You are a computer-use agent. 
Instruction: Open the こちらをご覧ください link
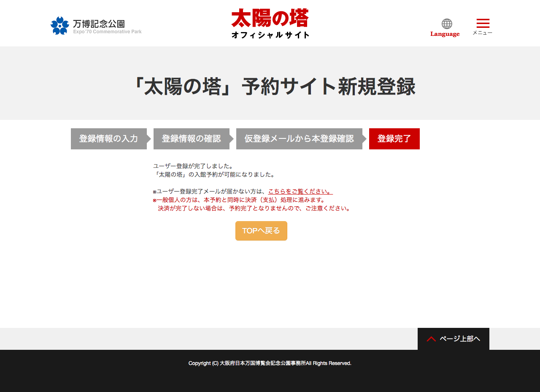[300, 192]
